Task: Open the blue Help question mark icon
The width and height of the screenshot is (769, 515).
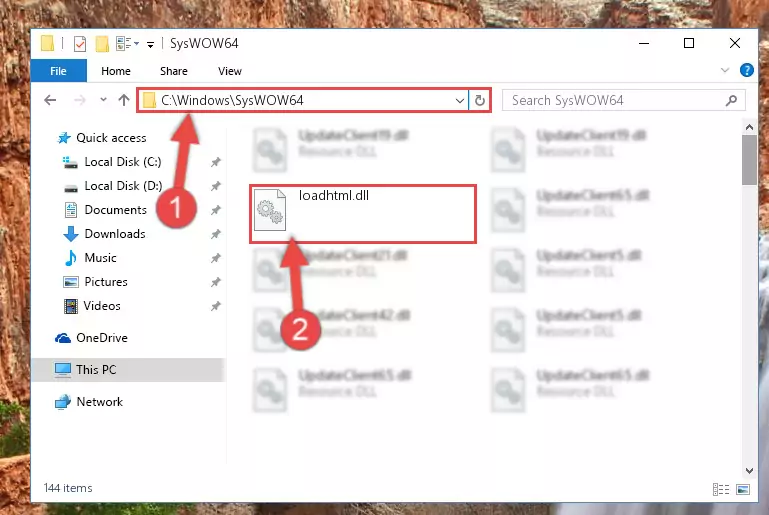Action: click(746, 71)
